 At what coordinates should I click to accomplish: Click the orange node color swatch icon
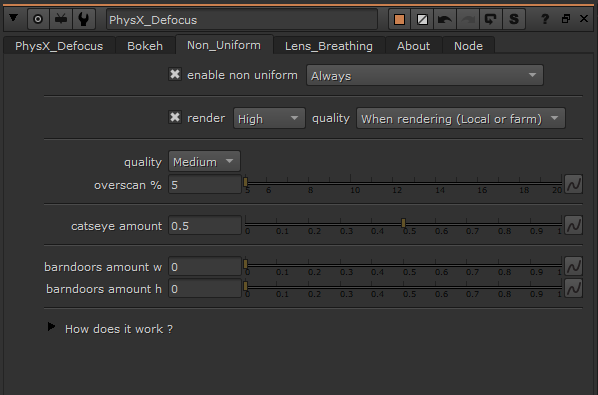click(399, 19)
